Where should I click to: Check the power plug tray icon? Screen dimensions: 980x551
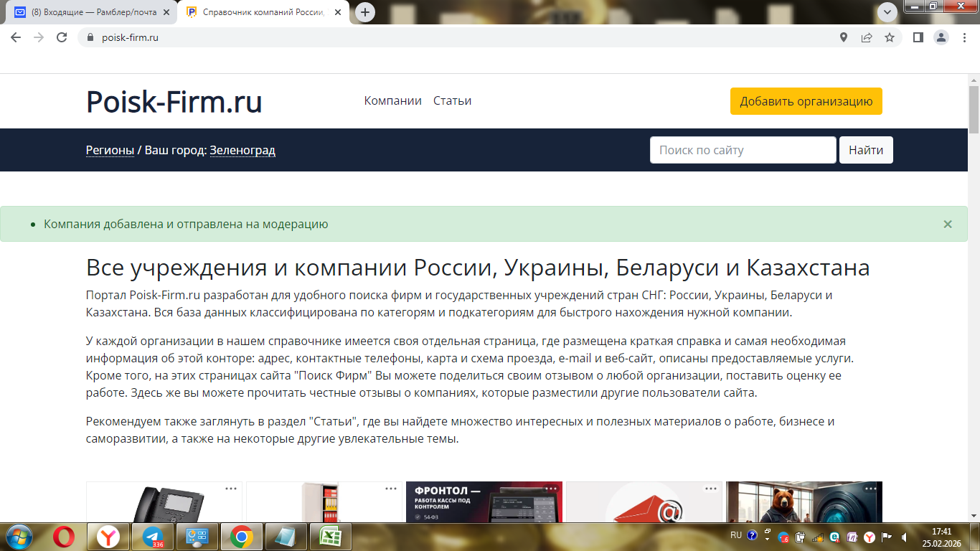coord(801,537)
